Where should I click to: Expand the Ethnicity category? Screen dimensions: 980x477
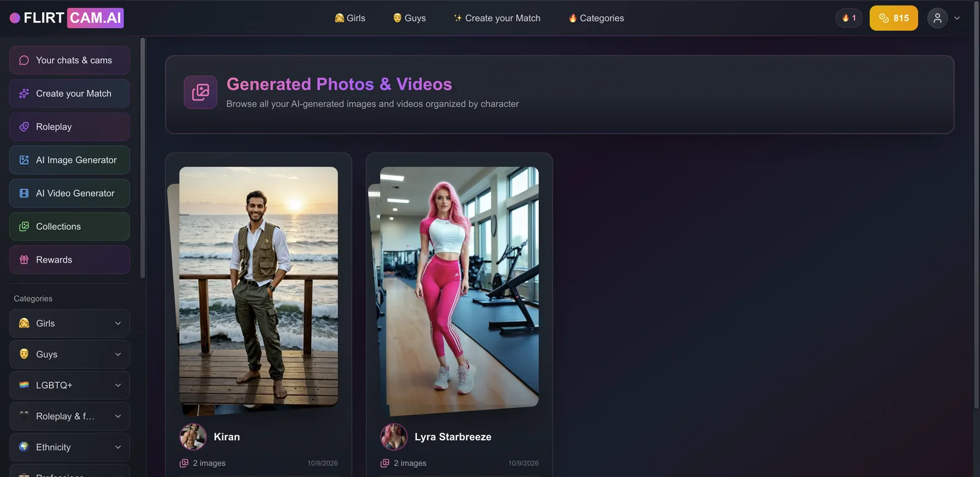[69, 447]
